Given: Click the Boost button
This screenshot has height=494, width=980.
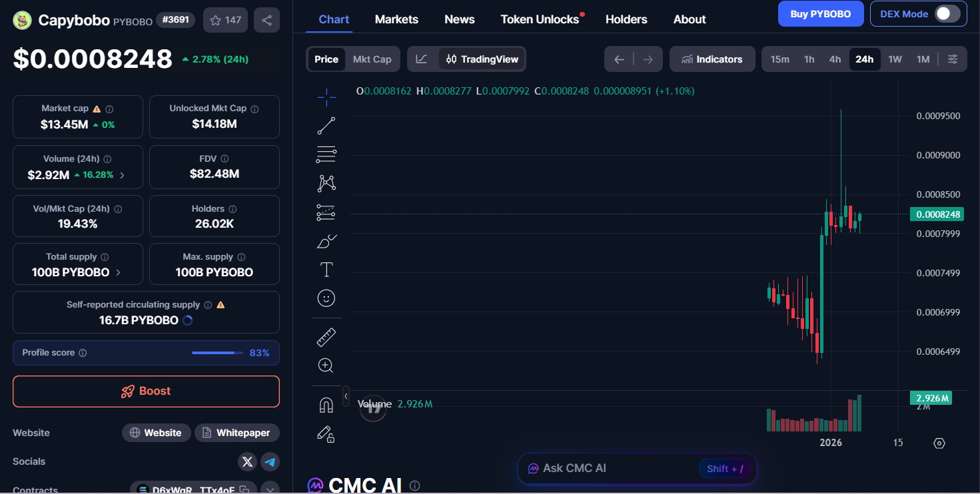Looking at the screenshot, I should pos(146,391).
